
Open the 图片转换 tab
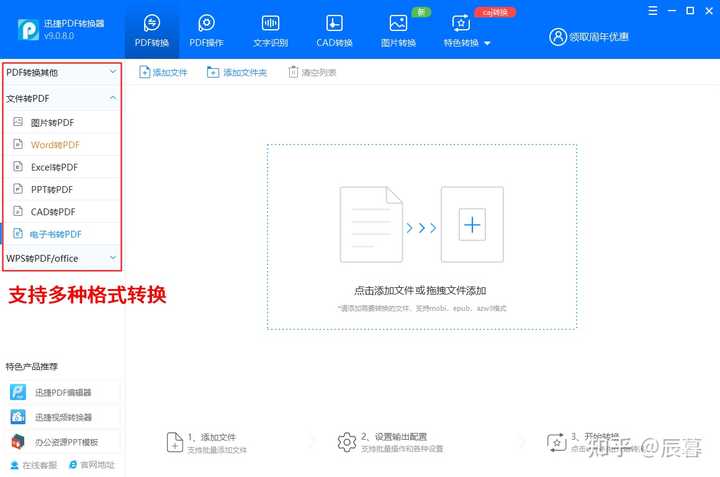[398, 31]
